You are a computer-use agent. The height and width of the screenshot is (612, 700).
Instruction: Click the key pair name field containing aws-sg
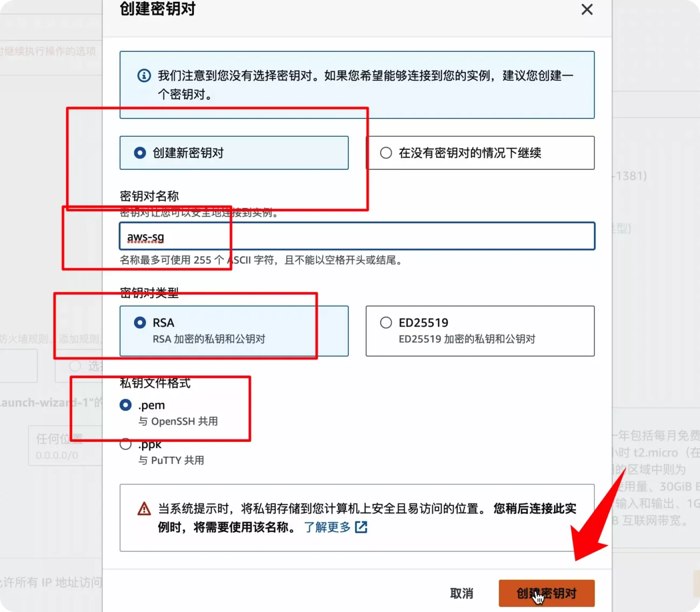356,236
